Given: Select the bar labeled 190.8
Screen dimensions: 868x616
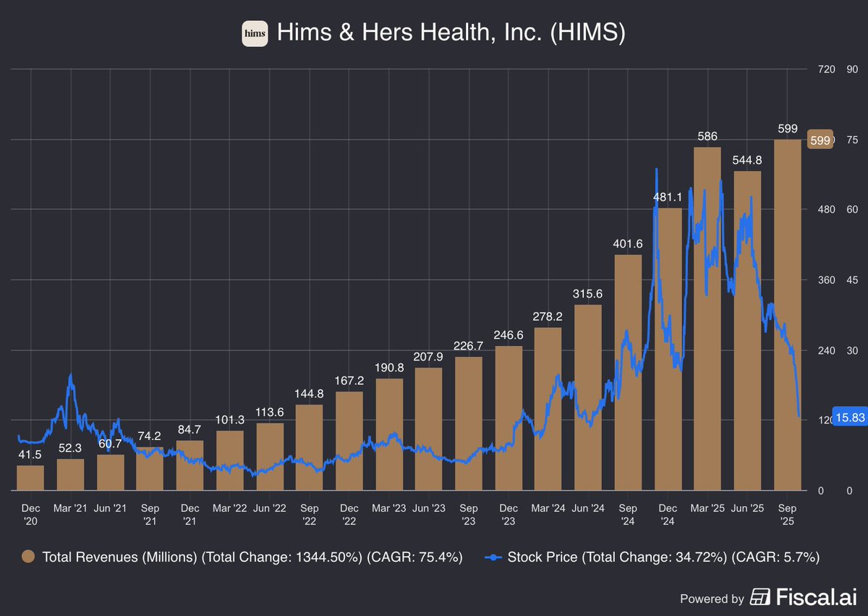Looking at the screenshot, I should [389, 435].
